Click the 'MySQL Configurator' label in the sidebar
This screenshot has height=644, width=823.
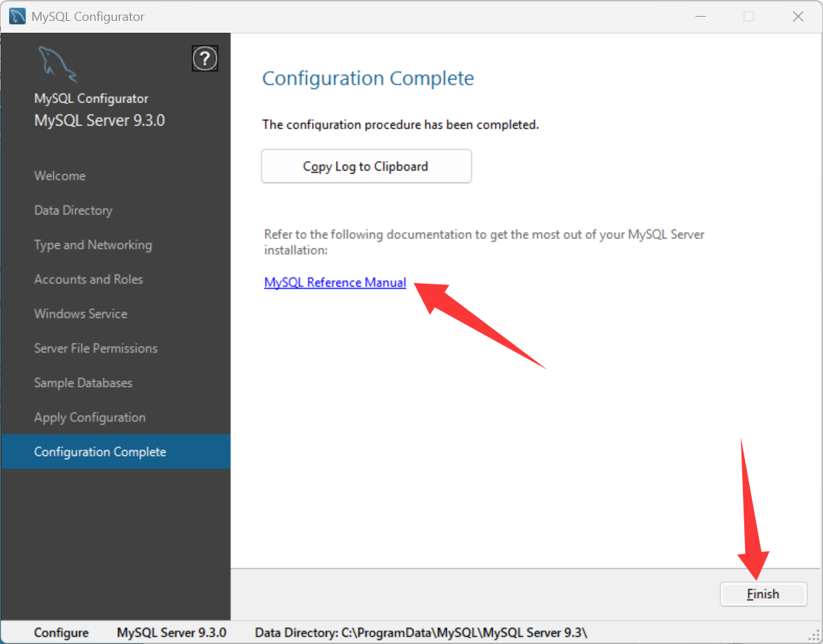point(91,99)
